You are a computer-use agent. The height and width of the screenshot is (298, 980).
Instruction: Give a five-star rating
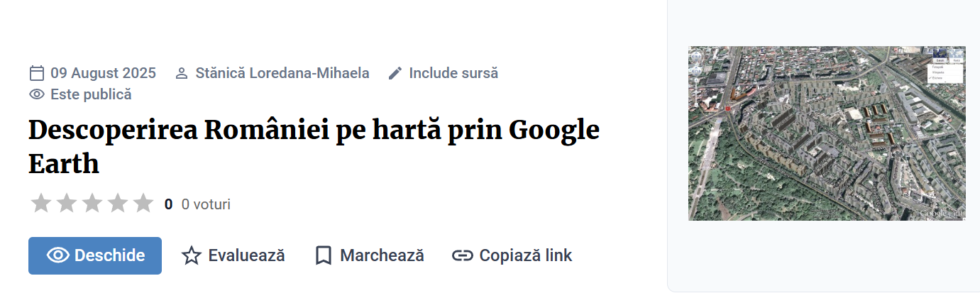143,204
